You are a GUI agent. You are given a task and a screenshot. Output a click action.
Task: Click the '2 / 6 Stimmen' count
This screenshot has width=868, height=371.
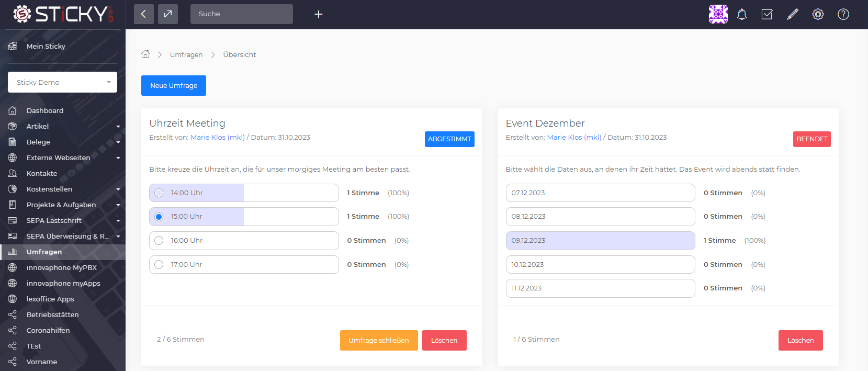click(x=181, y=339)
